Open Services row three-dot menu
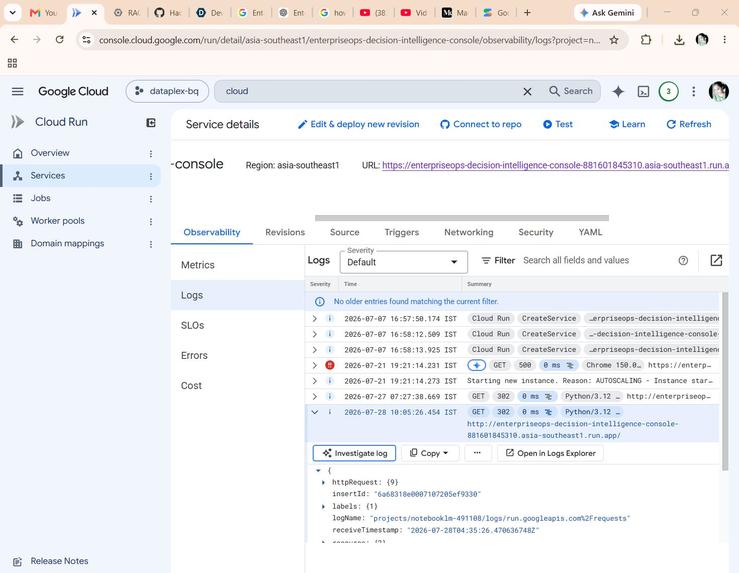Viewport: 739px width, 573px height. tap(151, 176)
